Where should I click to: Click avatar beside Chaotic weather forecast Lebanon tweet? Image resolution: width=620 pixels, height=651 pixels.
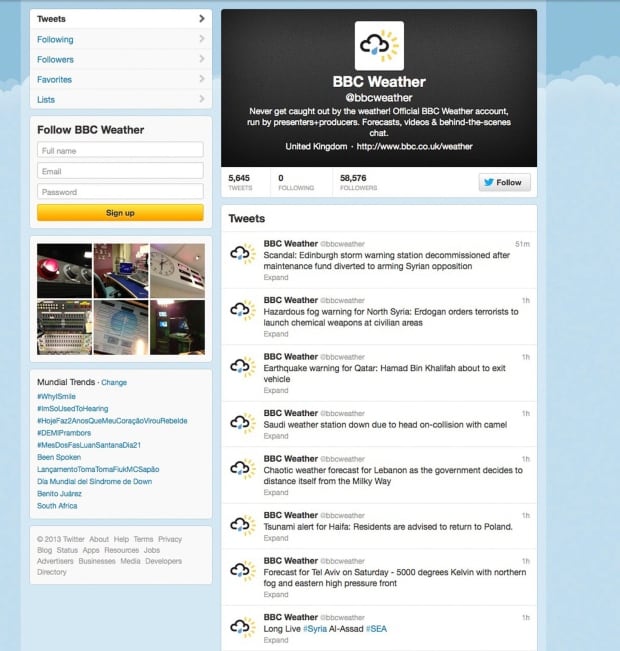(x=243, y=468)
